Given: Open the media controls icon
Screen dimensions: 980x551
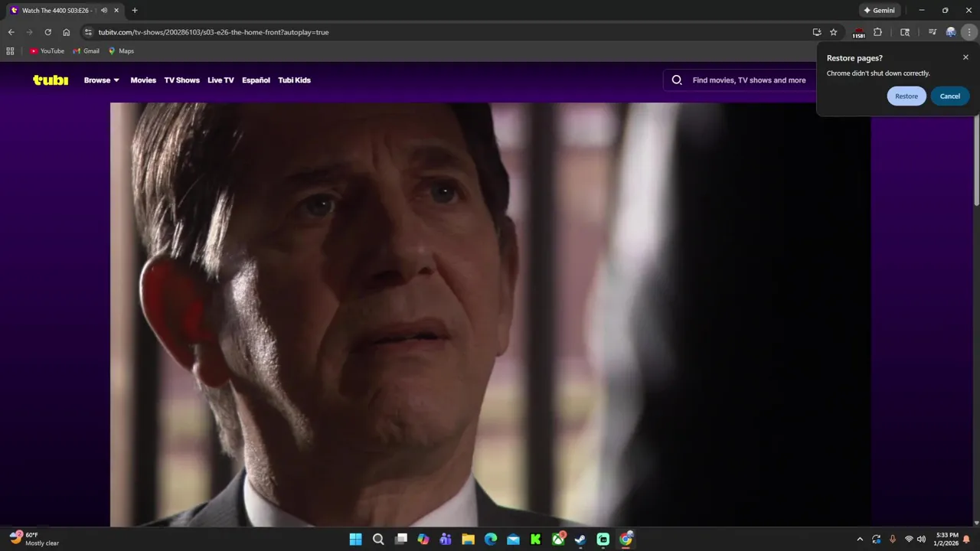Looking at the screenshot, I should click(x=932, y=32).
